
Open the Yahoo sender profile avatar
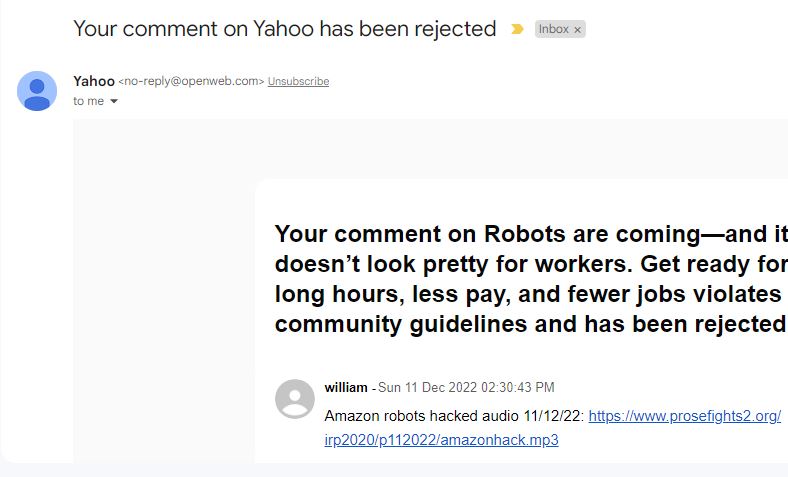(x=37, y=90)
